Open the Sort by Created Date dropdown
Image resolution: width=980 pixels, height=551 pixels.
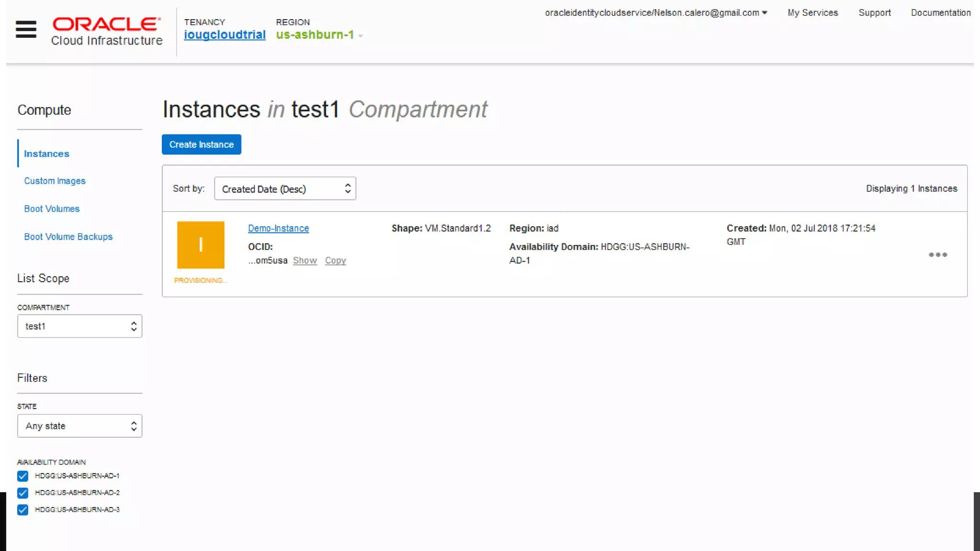(x=285, y=188)
